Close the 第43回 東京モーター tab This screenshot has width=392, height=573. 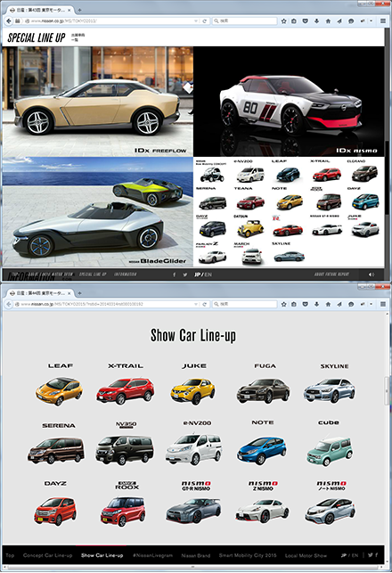point(69,10)
